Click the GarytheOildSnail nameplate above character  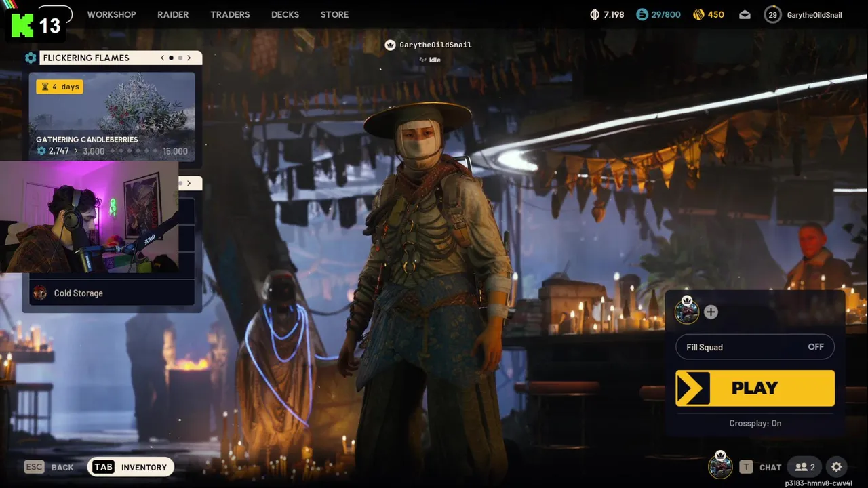435,45
